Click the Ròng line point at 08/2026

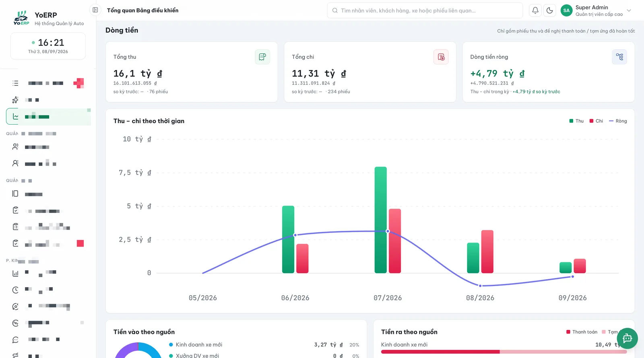coord(480,286)
